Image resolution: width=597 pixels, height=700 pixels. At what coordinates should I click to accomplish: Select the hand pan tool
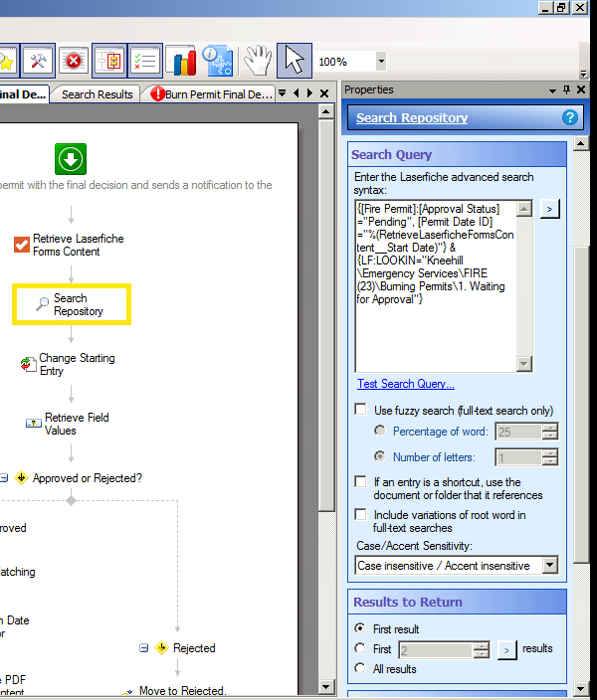pyautogui.click(x=258, y=60)
